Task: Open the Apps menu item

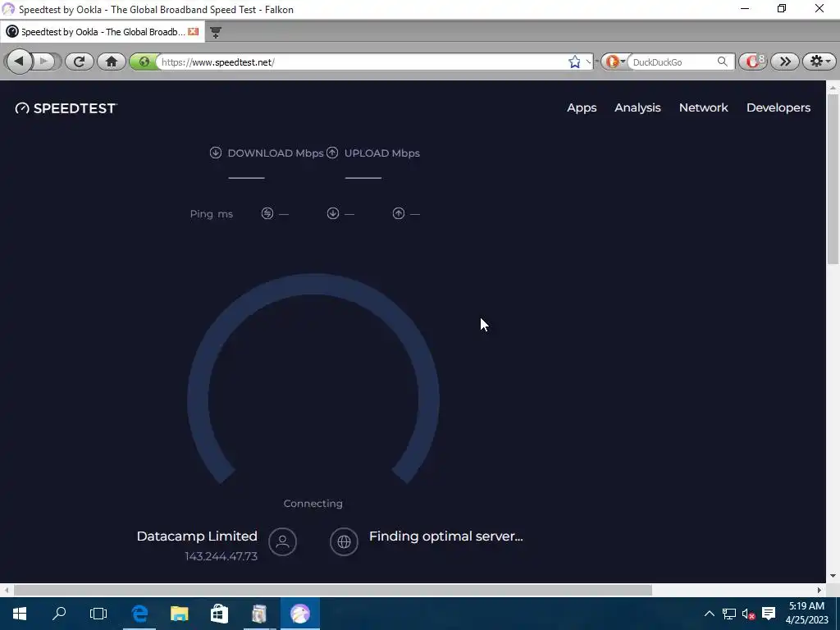Action: [582, 107]
